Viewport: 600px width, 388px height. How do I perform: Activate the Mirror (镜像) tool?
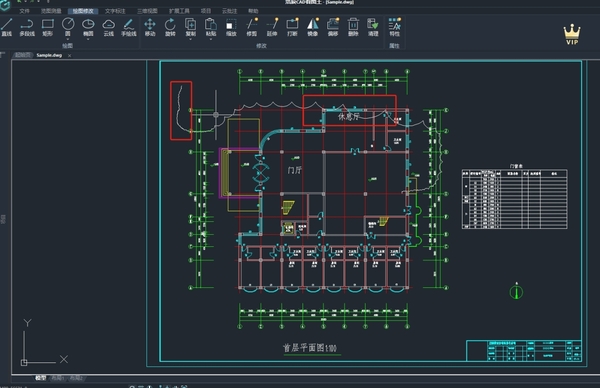pyautogui.click(x=313, y=28)
